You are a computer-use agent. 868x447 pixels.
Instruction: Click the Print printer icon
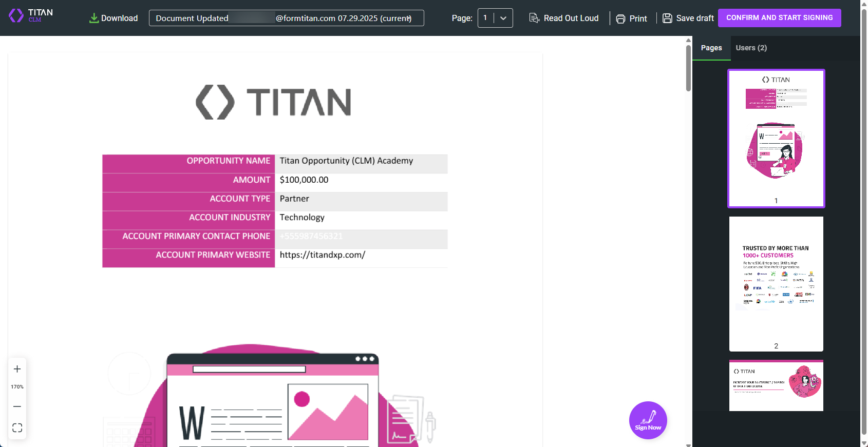pyautogui.click(x=620, y=19)
